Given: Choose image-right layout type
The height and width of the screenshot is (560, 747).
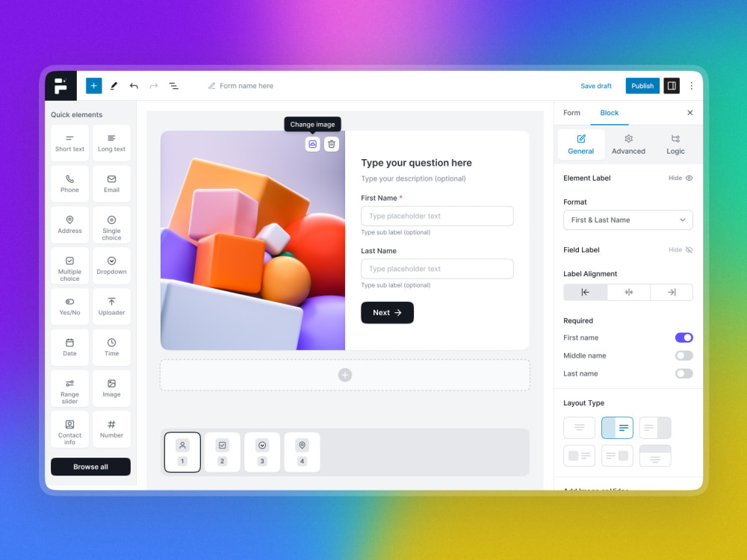Looking at the screenshot, I should click(x=655, y=428).
